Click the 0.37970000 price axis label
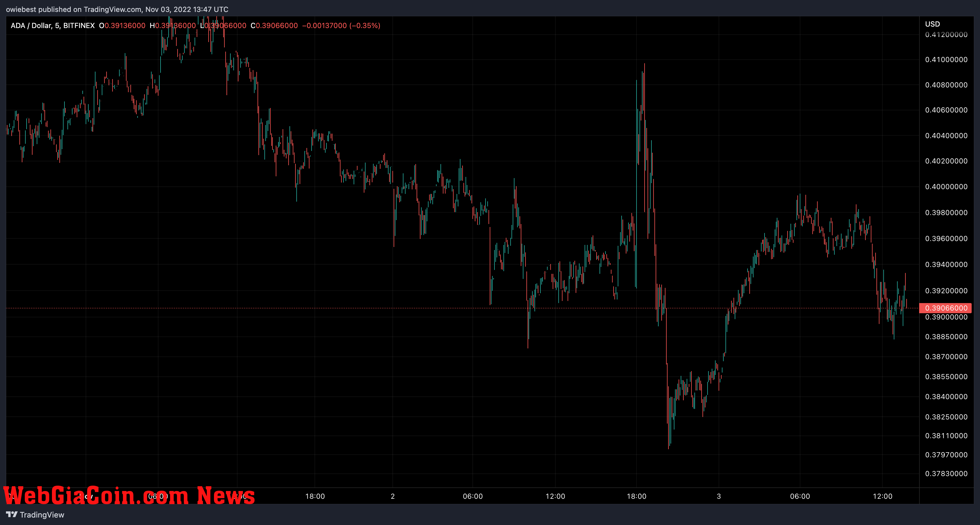Image resolution: width=980 pixels, height=525 pixels. click(x=946, y=455)
